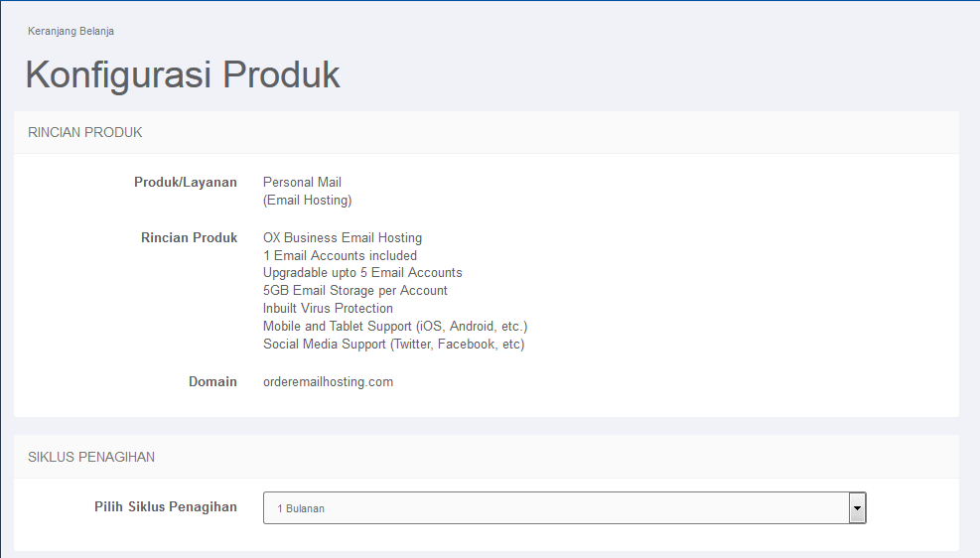The width and height of the screenshot is (980, 558).
Task: Click the Rincian Produk label
Action: point(190,238)
